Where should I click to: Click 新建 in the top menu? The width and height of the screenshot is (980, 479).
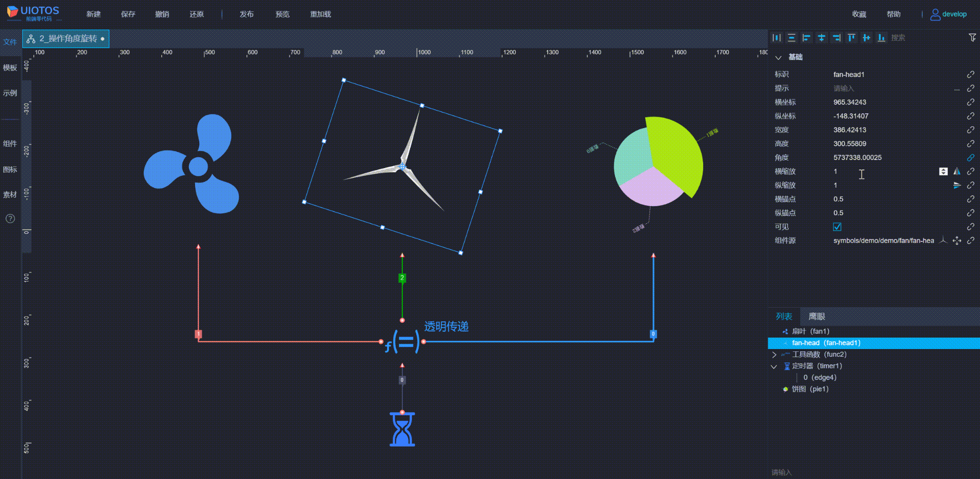coord(93,14)
